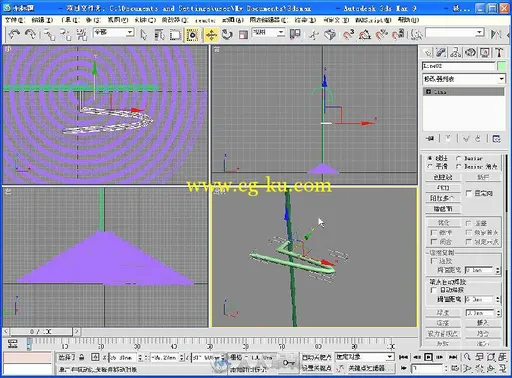Toggle the Percent Snap icon
512x378 pixels.
(381, 34)
